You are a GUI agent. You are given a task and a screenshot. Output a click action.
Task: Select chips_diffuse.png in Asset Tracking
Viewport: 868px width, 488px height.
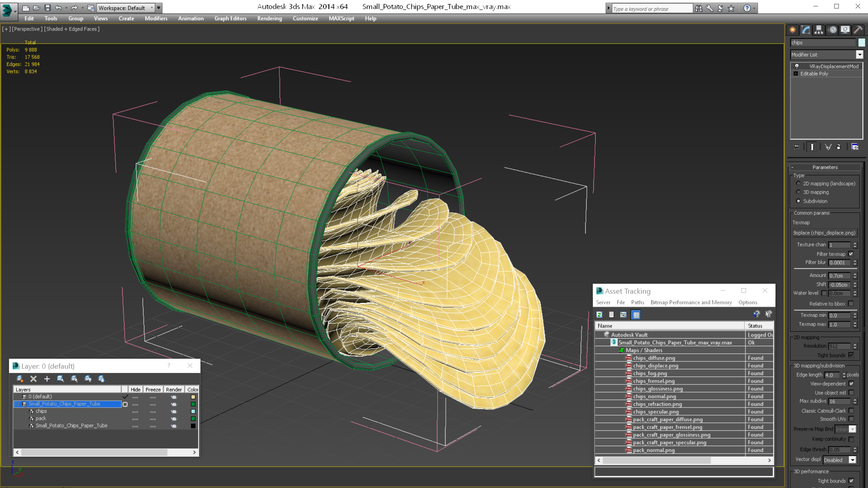(654, 358)
